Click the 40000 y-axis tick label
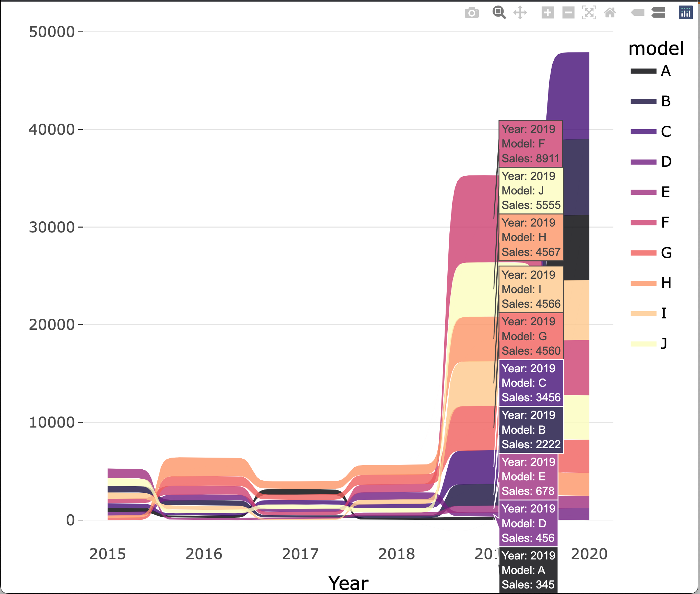This screenshot has width=700, height=594. coord(52,130)
